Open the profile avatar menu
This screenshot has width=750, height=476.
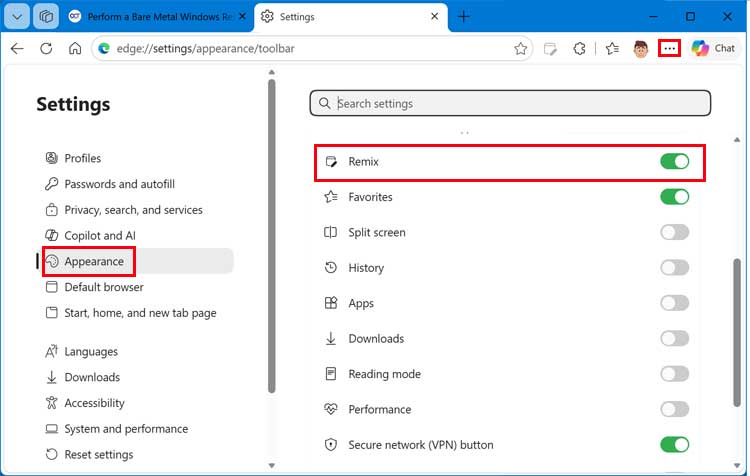pos(640,49)
